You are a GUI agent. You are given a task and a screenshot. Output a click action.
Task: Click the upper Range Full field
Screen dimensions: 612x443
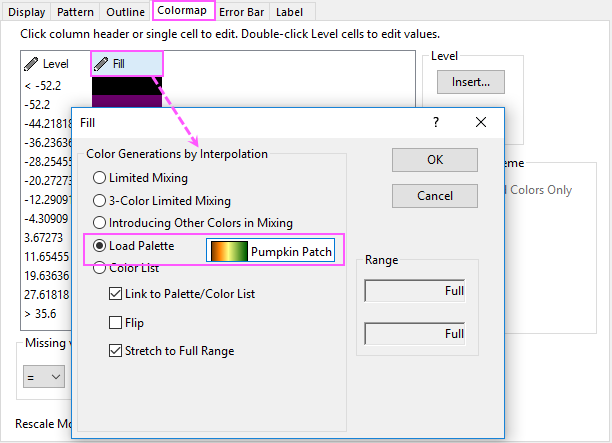(x=415, y=291)
